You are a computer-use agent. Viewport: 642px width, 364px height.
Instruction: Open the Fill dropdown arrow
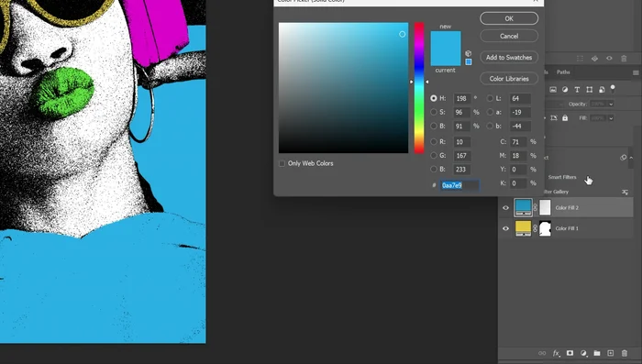point(611,118)
